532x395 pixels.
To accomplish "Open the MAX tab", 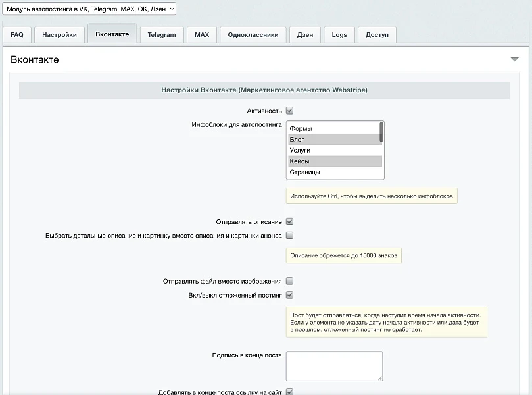I will click(x=202, y=35).
